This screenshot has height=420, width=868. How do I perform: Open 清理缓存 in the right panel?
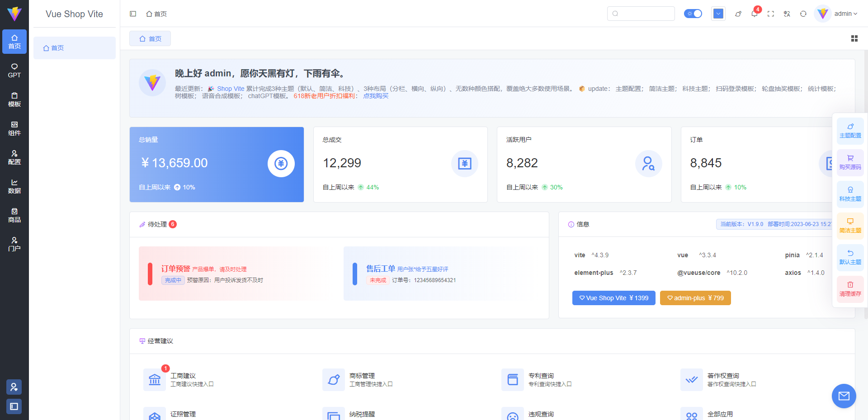coord(850,289)
